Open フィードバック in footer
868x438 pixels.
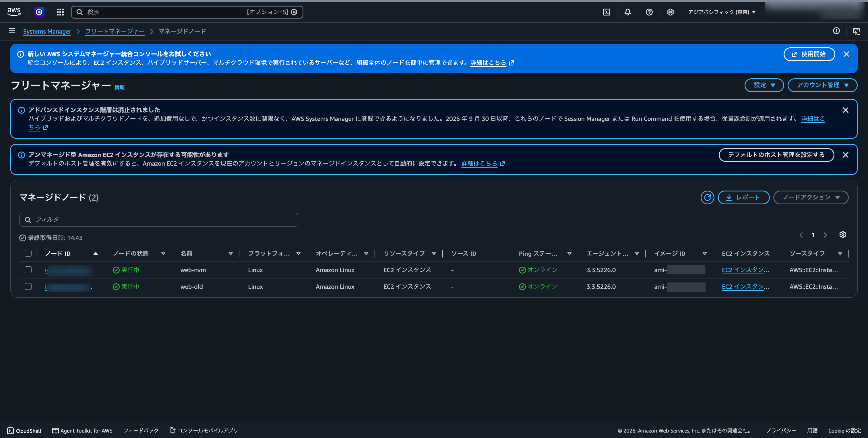pyautogui.click(x=141, y=431)
